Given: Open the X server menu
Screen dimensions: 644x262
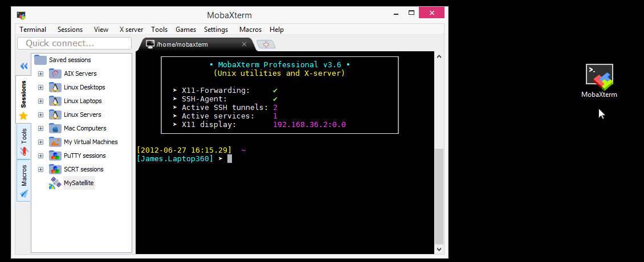Looking at the screenshot, I should click(132, 30).
